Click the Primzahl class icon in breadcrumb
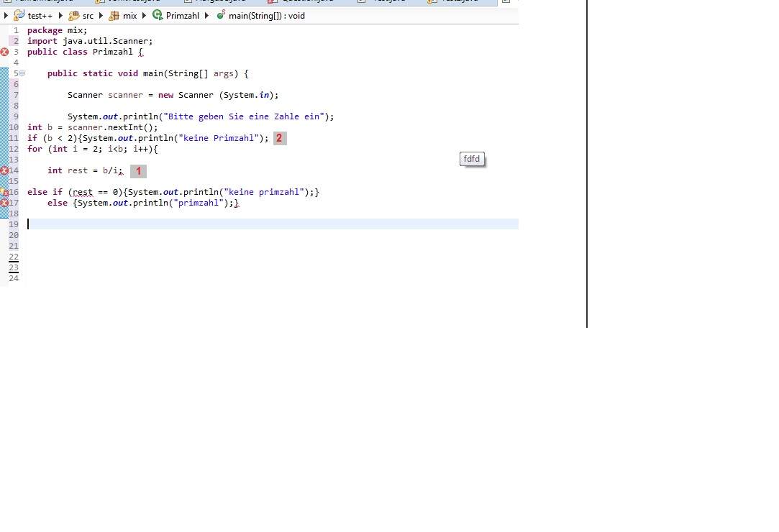This screenshot has height=532, width=779. pos(158,15)
